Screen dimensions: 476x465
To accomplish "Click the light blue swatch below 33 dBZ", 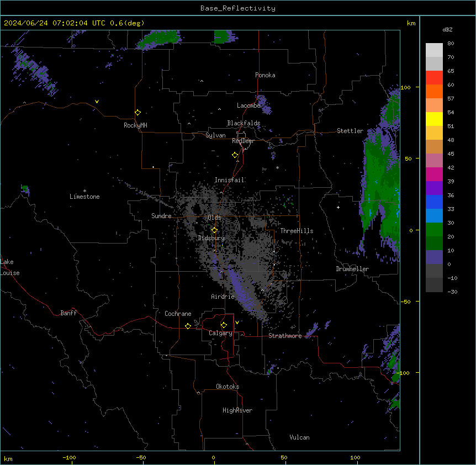I will point(434,216).
